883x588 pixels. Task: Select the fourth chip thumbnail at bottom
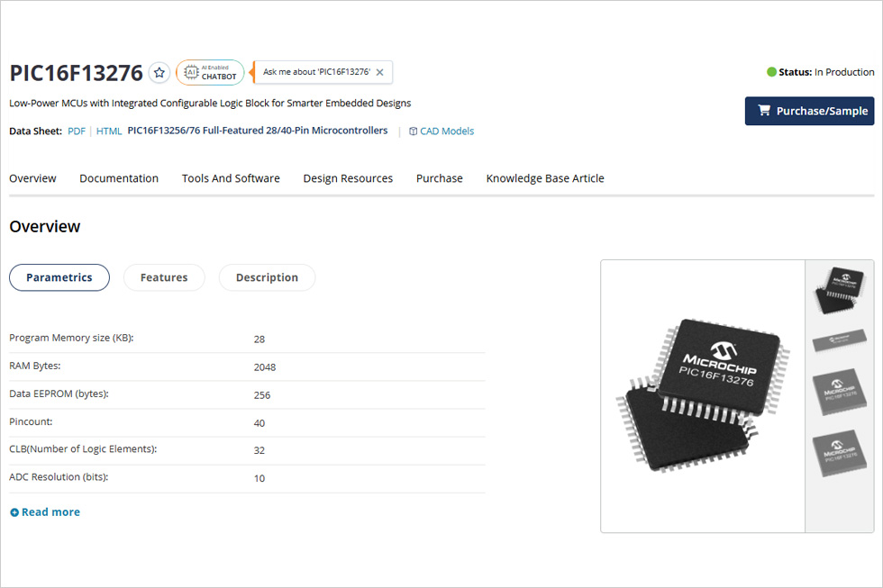(x=840, y=454)
